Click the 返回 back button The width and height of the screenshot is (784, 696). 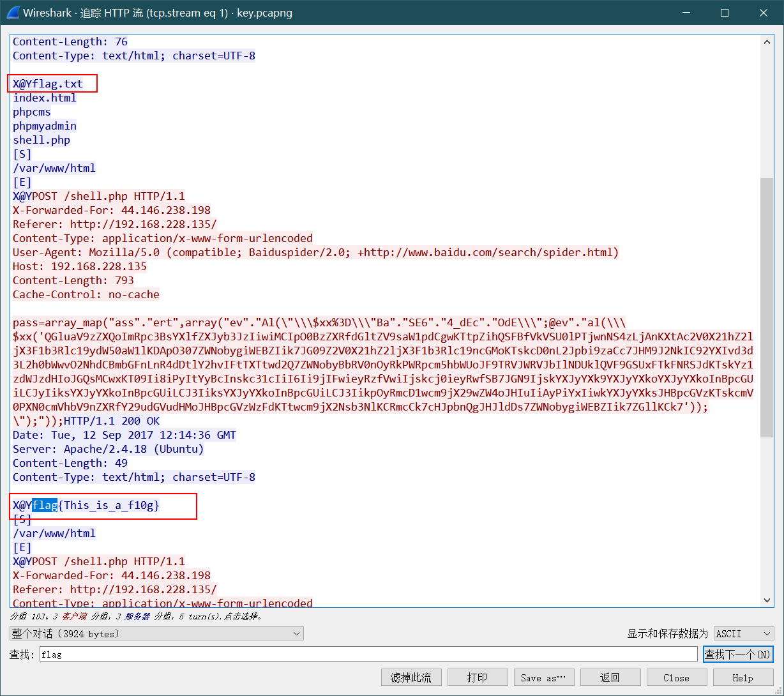[x=610, y=677]
